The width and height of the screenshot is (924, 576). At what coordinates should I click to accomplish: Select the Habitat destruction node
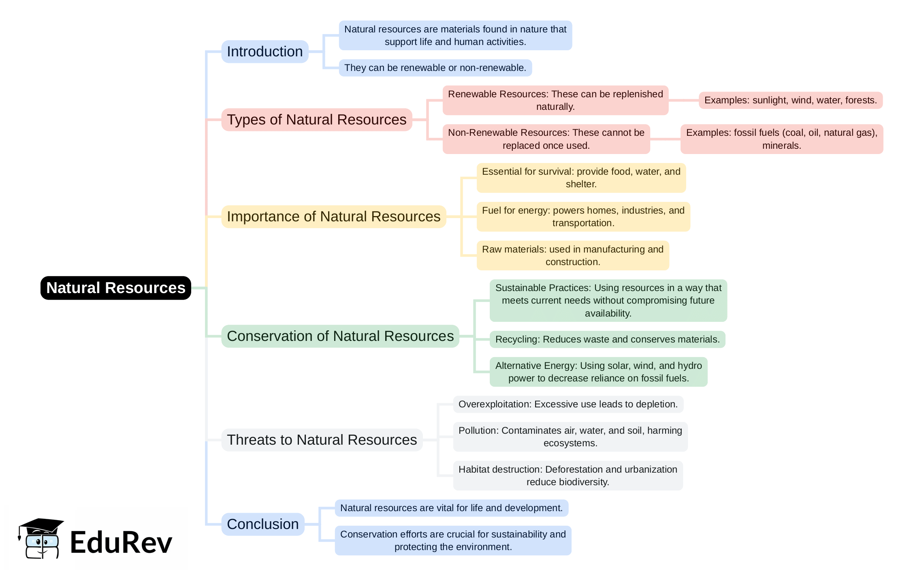coord(568,475)
